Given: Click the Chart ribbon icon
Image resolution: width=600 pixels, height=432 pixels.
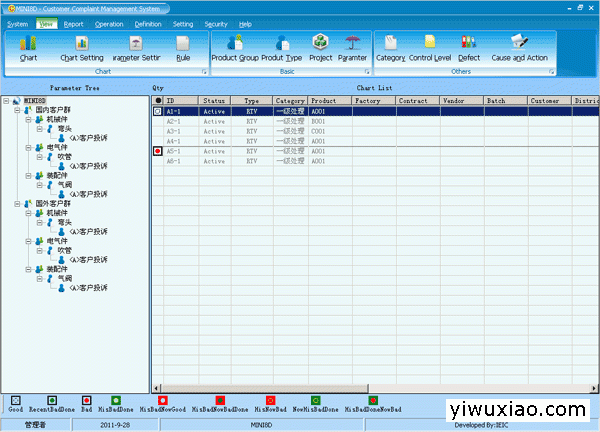Looking at the screenshot, I should click(x=29, y=47).
